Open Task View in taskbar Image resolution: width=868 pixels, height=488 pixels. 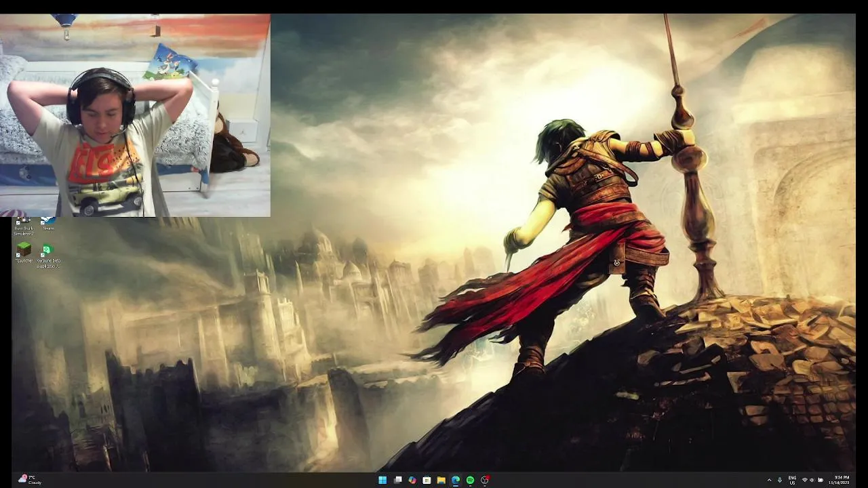(x=397, y=480)
